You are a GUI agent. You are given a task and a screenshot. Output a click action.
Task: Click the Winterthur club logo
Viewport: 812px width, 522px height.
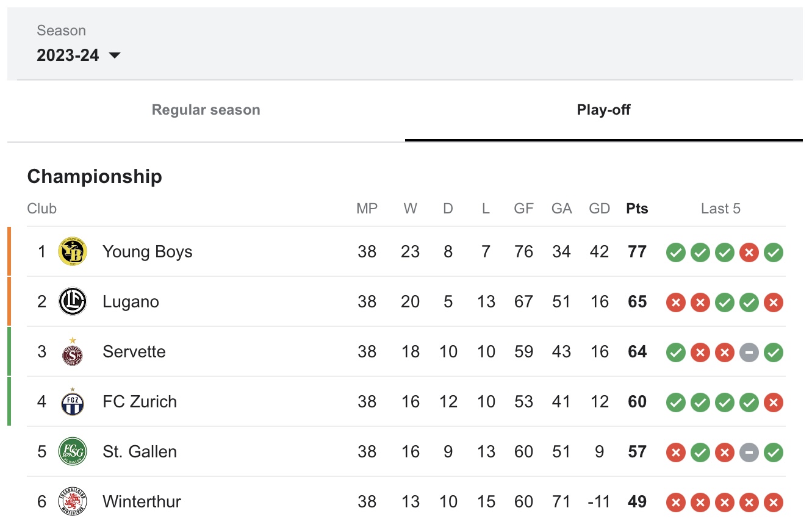coord(73,502)
